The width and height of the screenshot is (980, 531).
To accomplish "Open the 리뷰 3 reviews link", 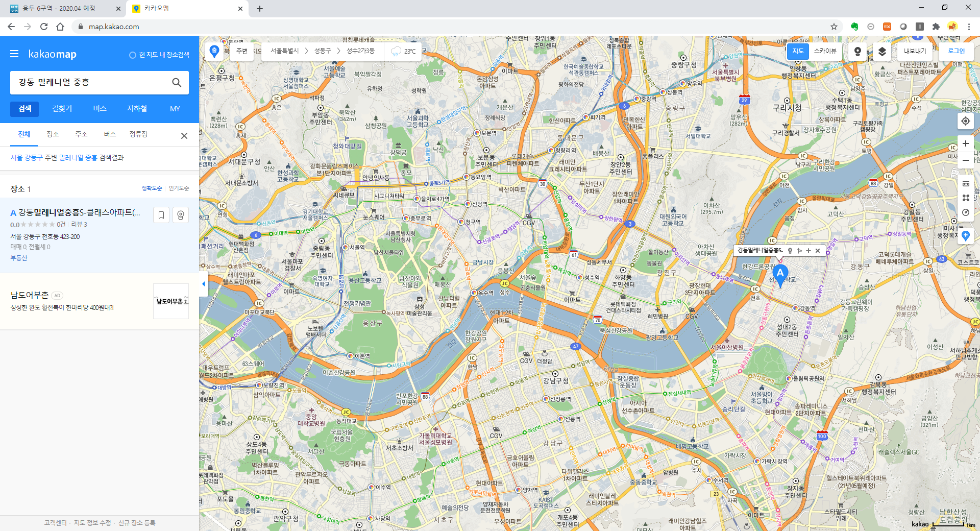I will tap(79, 225).
